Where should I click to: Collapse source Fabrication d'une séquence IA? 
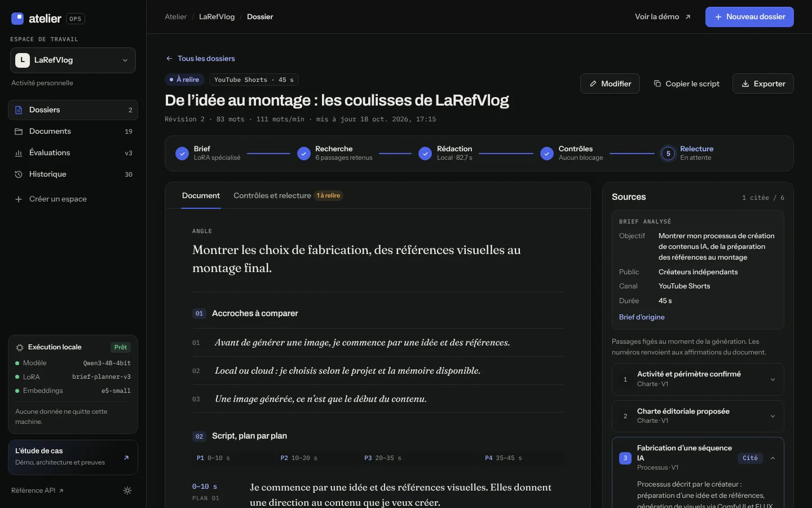[773, 458]
